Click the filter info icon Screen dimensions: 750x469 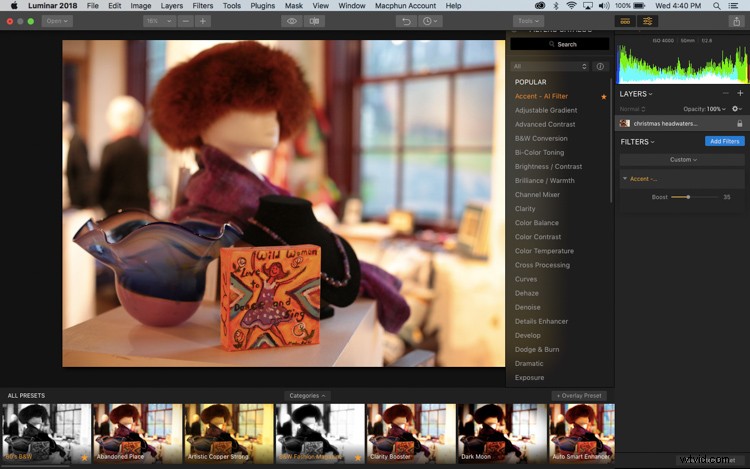(x=600, y=66)
